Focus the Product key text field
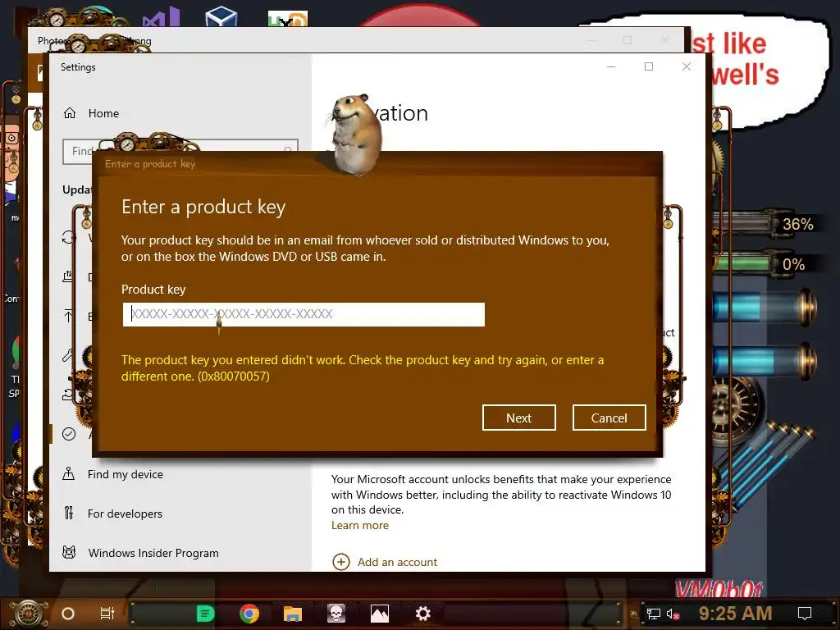 pos(304,314)
